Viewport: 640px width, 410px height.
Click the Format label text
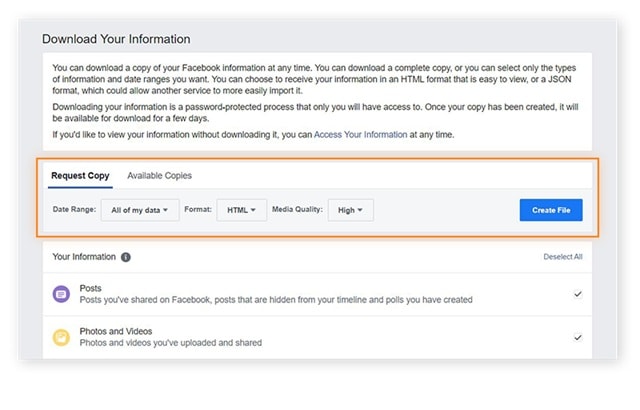(x=198, y=210)
